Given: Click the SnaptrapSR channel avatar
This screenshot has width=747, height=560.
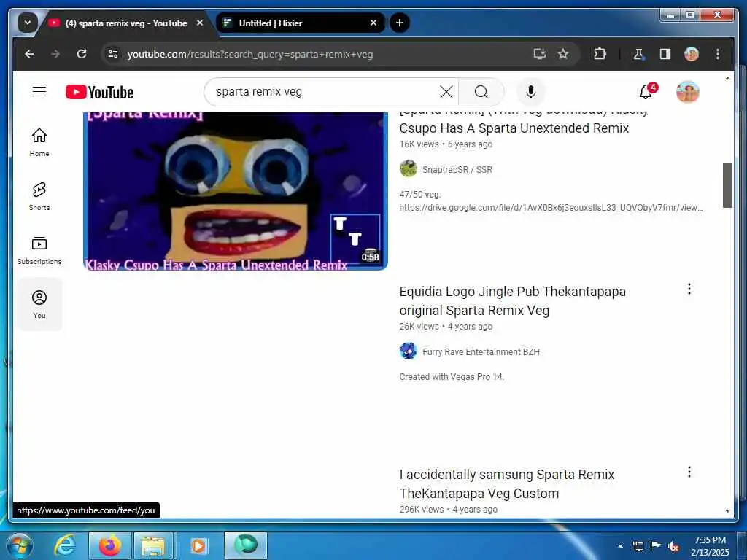Looking at the screenshot, I should 409,168.
